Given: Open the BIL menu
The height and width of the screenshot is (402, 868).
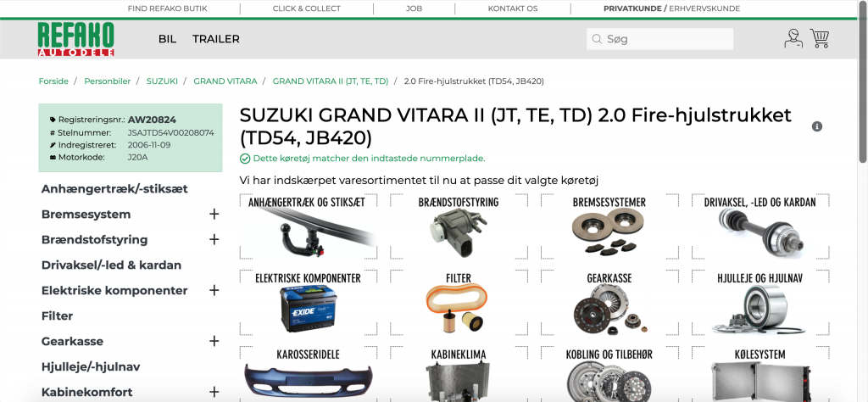Looking at the screenshot, I should pyautogui.click(x=167, y=39).
